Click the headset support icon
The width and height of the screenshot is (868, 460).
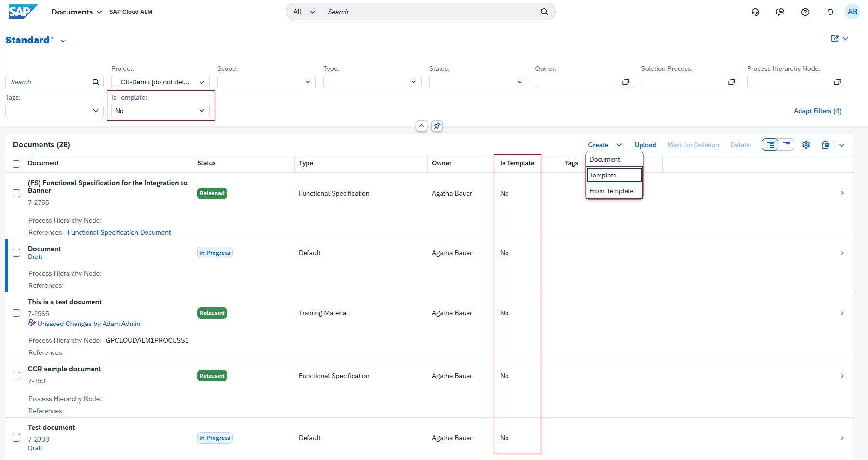click(x=755, y=12)
